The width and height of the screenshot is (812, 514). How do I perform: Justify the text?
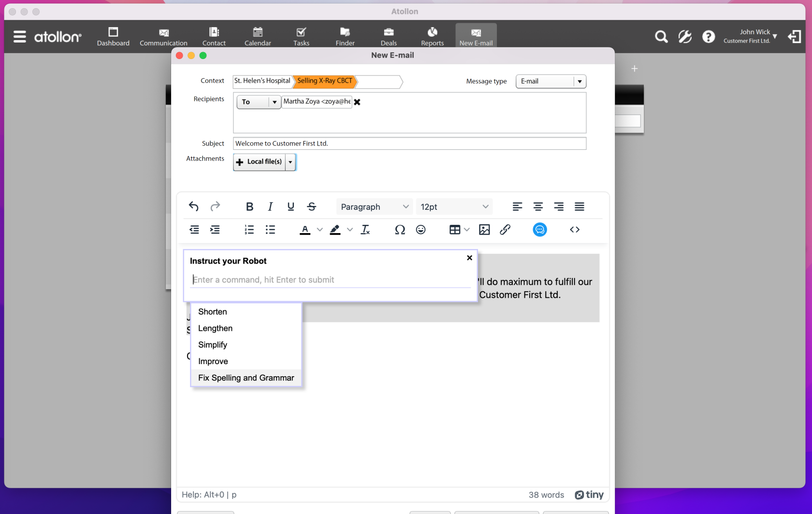580,206
